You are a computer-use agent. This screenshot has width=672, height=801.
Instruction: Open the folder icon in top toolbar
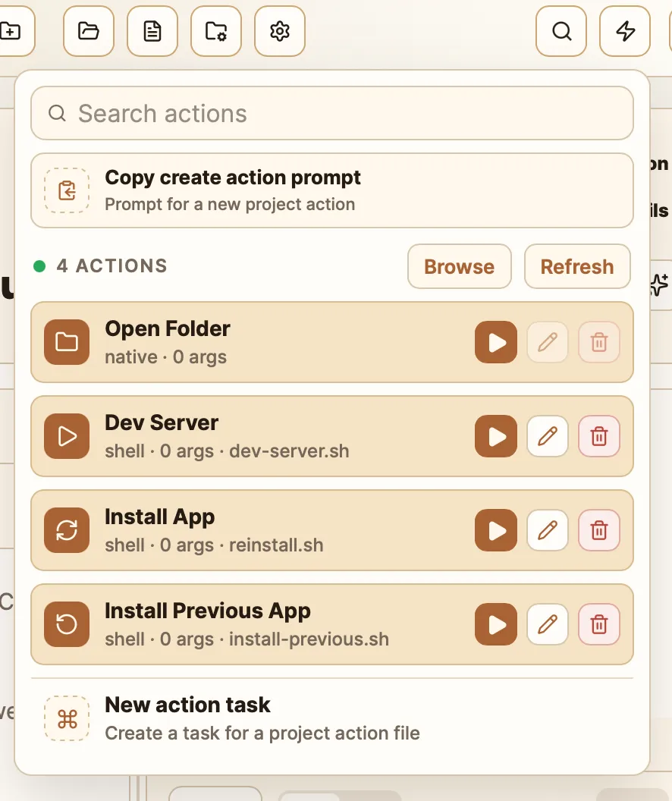(88, 31)
